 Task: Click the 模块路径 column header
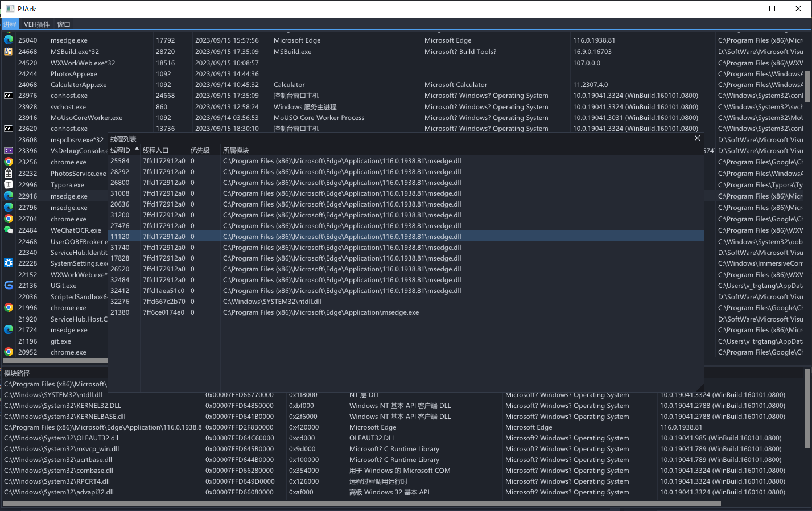(54, 373)
